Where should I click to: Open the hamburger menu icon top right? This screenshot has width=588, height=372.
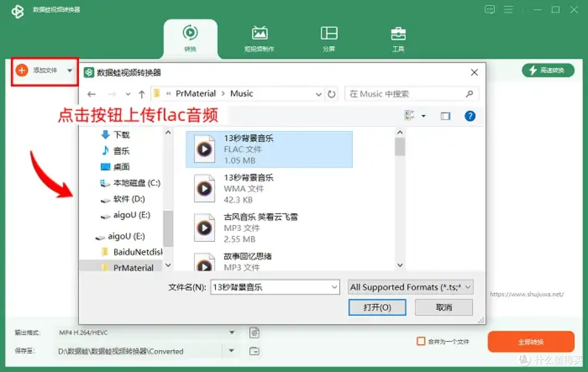tap(510, 9)
